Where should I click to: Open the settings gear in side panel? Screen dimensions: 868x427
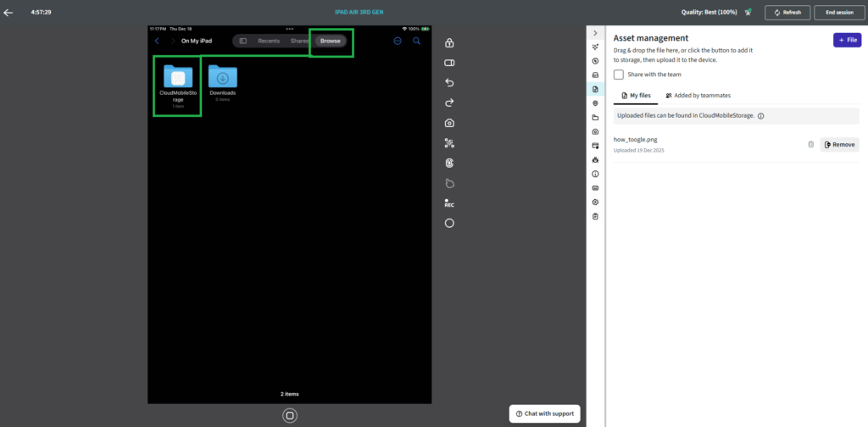coord(595,202)
